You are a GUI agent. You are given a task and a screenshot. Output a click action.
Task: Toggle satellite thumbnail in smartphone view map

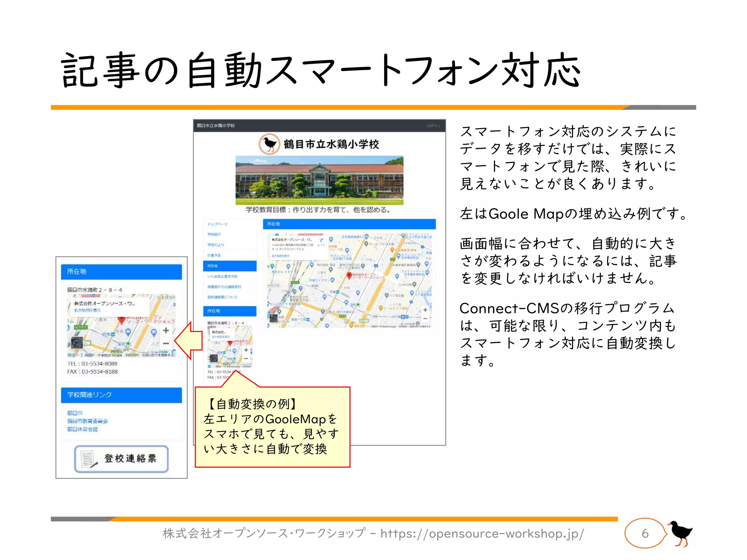tap(77, 343)
